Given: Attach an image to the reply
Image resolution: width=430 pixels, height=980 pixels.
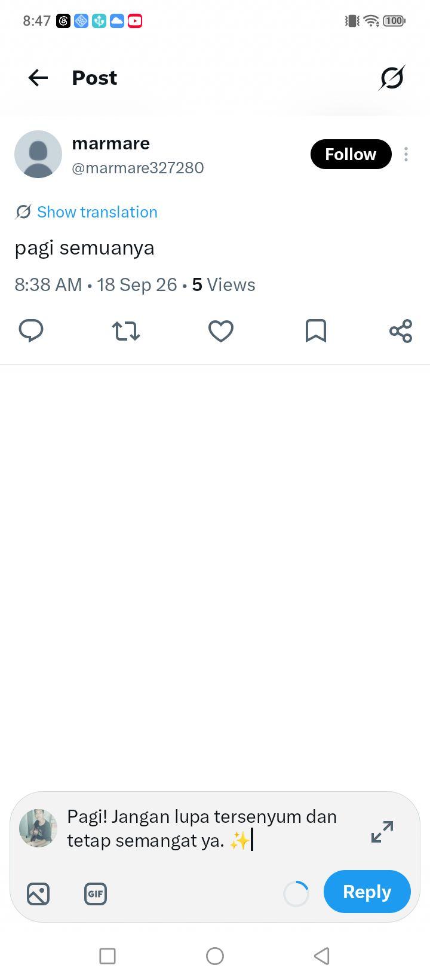Looking at the screenshot, I should 38,894.
